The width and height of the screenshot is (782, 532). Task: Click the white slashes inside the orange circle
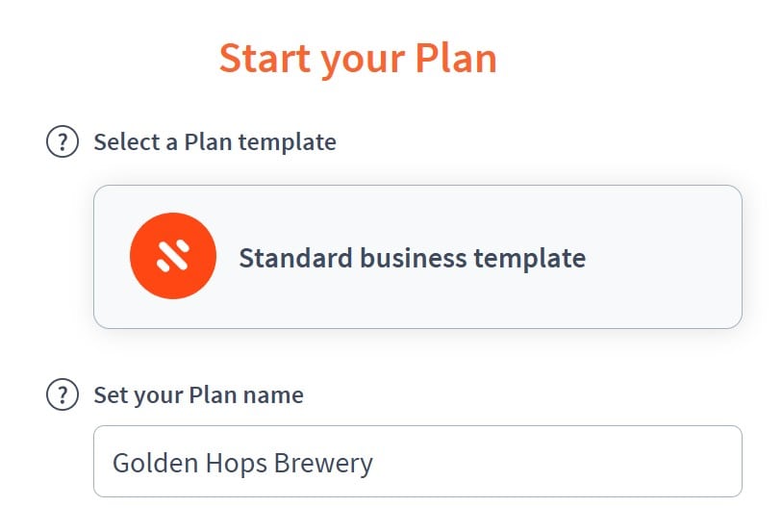click(x=173, y=256)
